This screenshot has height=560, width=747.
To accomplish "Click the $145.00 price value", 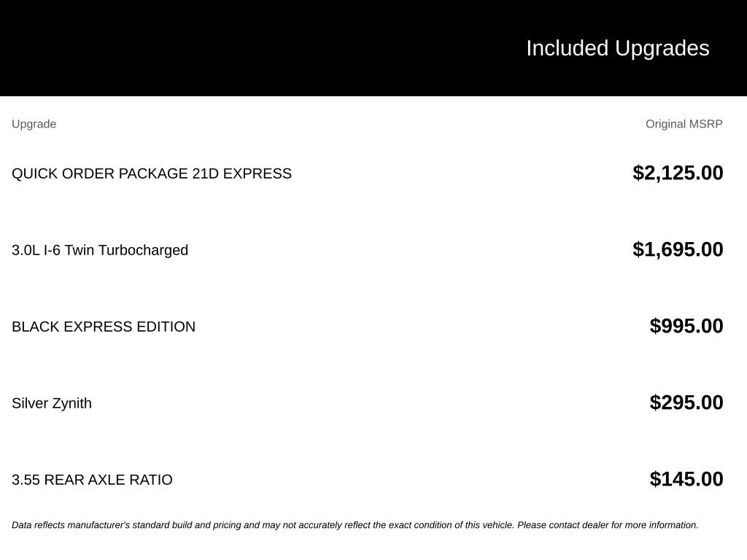I will coord(686,479).
